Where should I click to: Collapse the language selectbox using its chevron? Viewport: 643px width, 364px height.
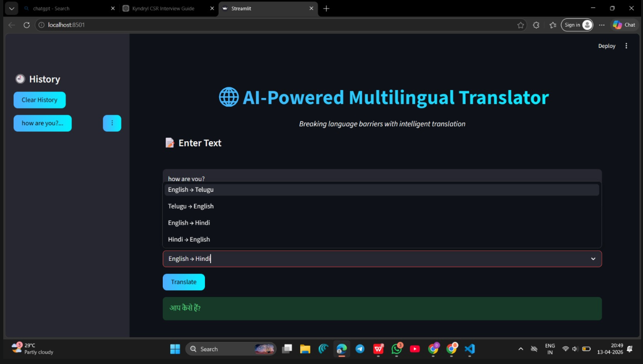[x=593, y=259]
